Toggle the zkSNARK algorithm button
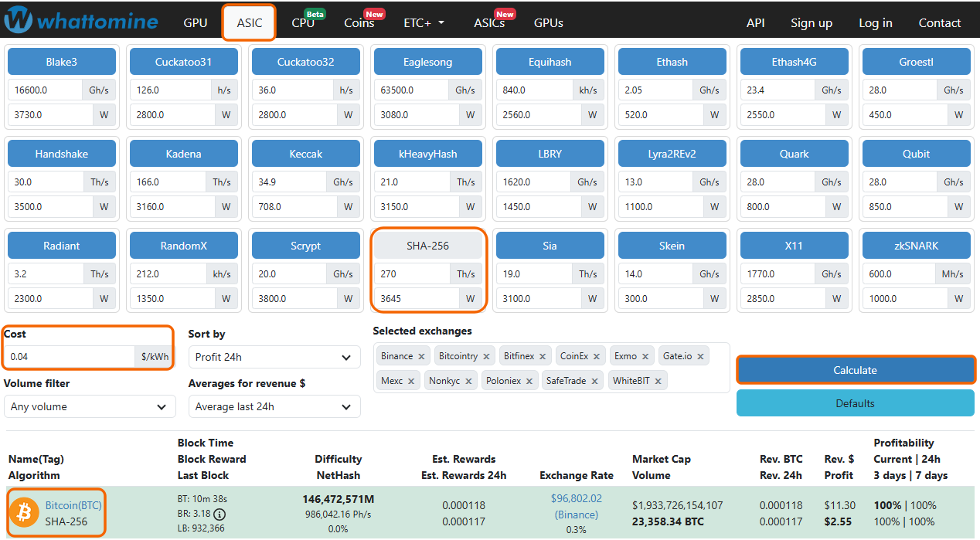This screenshot has width=980, height=540. [916, 246]
